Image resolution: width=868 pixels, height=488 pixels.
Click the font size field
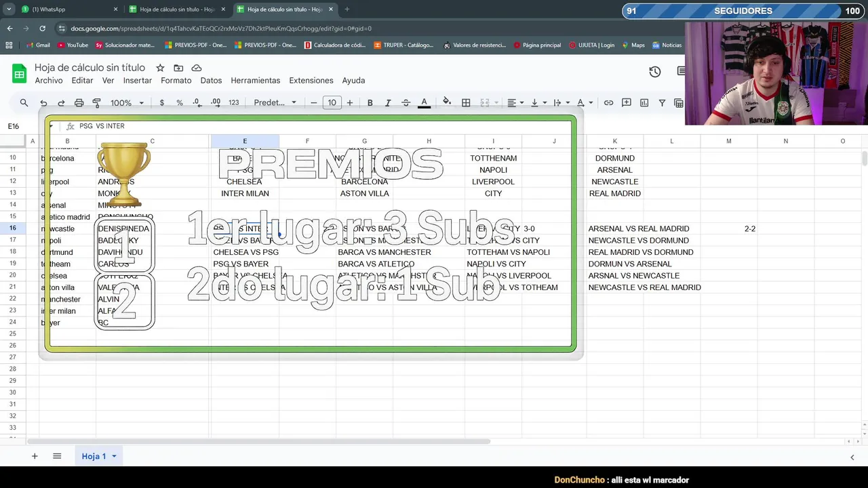point(332,102)
